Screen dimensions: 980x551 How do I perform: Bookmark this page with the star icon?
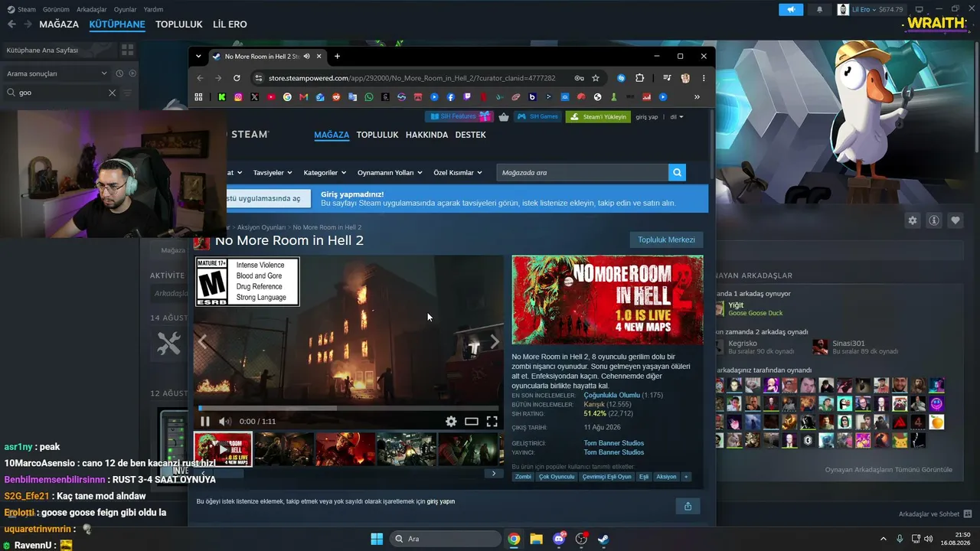tap(596, 78)
